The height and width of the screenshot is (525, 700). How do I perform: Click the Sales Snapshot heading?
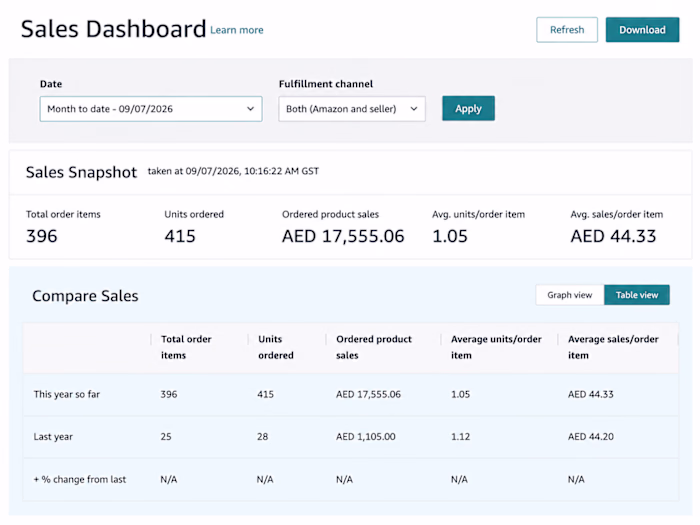click(81, 172)
